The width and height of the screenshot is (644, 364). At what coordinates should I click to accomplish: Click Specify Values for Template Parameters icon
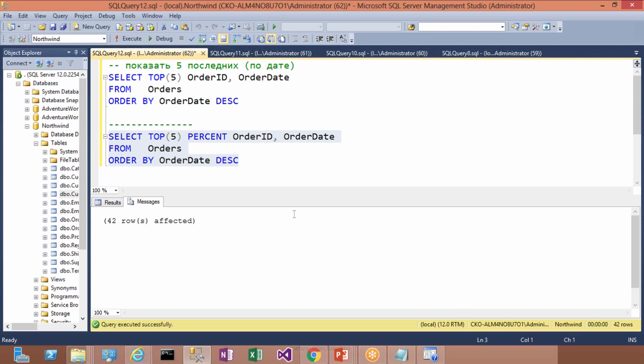coord(343,39)
